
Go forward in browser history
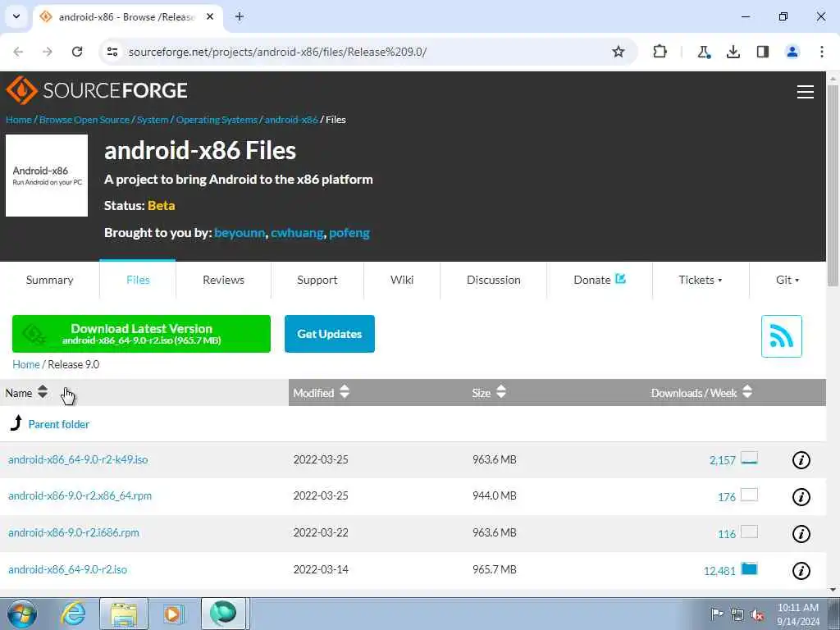(48, 52)
